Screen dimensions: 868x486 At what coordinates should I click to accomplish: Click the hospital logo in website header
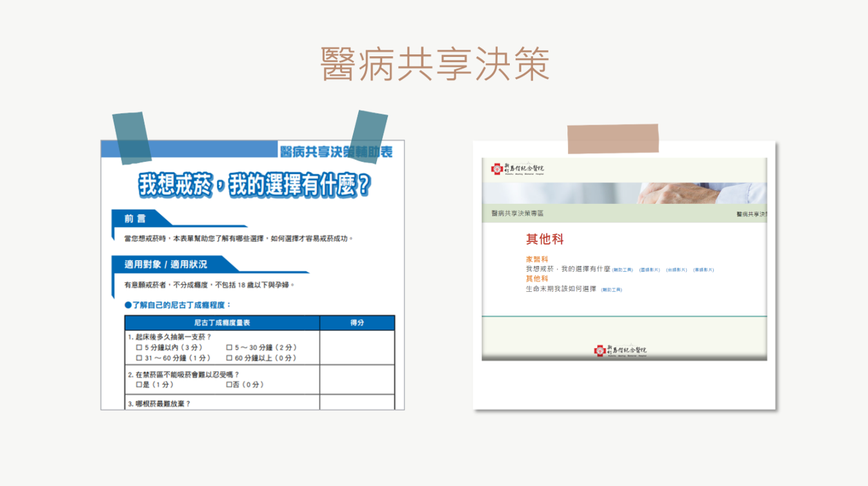tap(518, 169)
